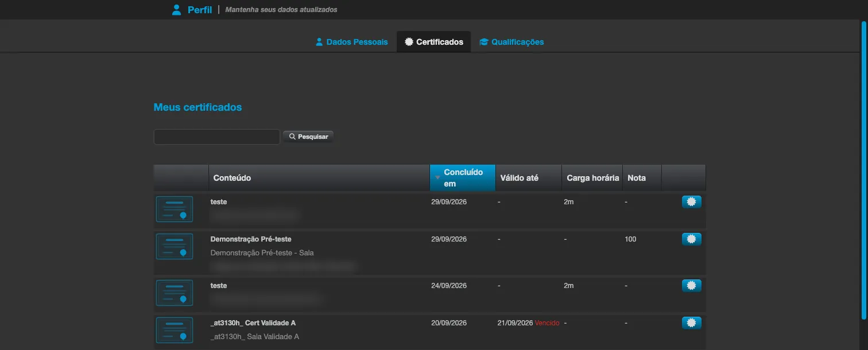Viewport: 868px width, 350px height.
Task: Switch to the Dados Pessoais tab
Action: (x=352, y=42)
